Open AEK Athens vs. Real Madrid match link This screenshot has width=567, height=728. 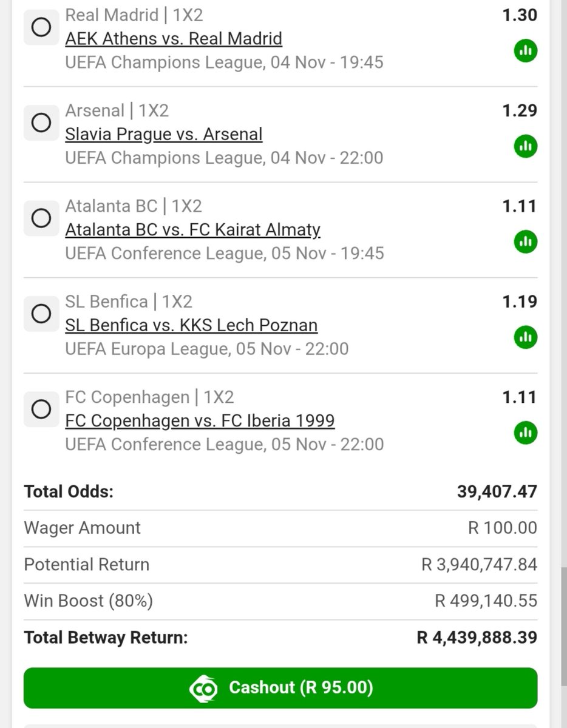tap(174, 39)
